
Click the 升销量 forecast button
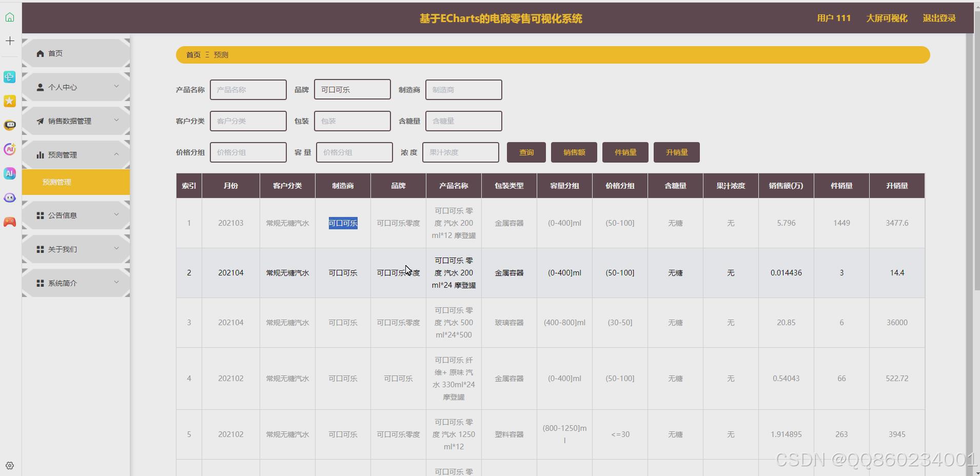[x=677, y=152]
